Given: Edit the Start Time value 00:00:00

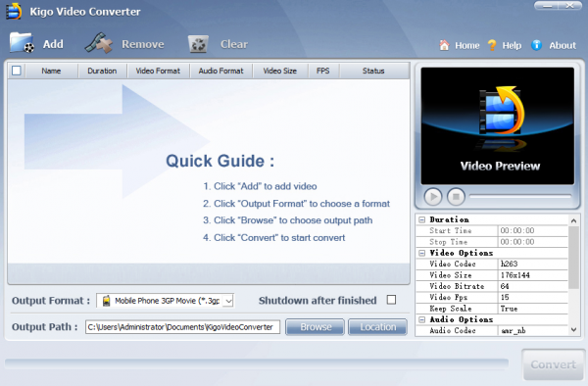Looking at the screenshot, I should coord(533,231).
